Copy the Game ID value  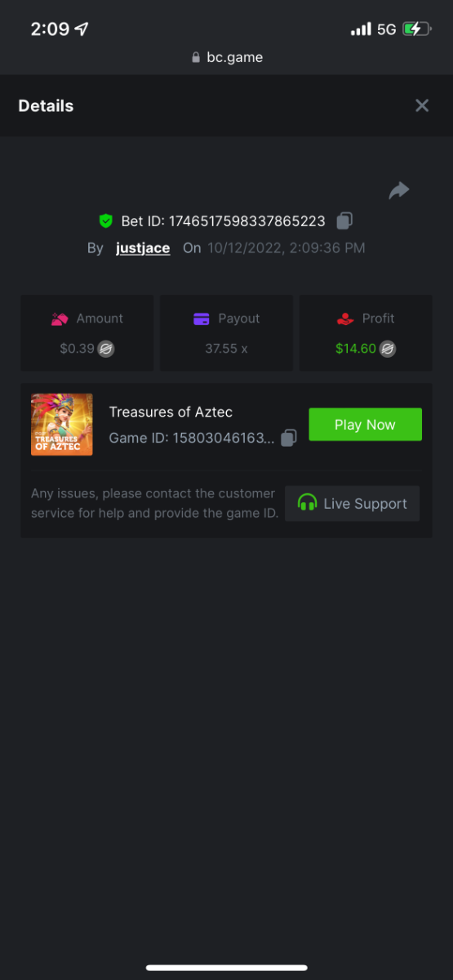288,438
